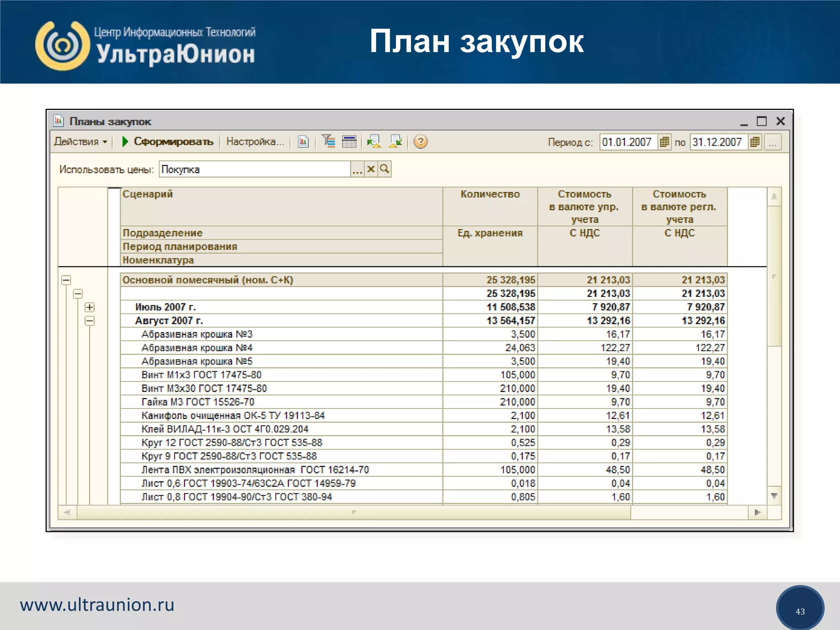Select row Клей ВИЛАД-11к-3
The image size is (840, 630).
pyautogui.click(x=424, y=429)
